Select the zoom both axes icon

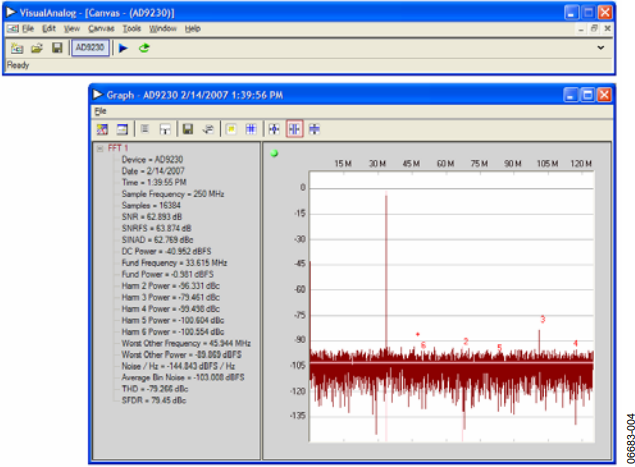point(274,129)
